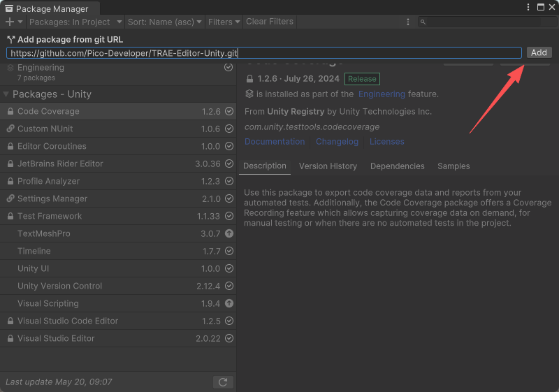Click the com.unity.testtools.codecoverage package name
559x392 pixels.
coord(312,127)
